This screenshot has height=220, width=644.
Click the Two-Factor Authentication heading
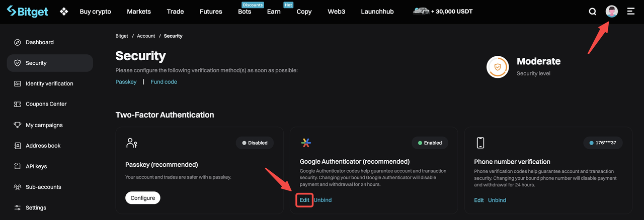pyautogui.click(x=165, y=115)
